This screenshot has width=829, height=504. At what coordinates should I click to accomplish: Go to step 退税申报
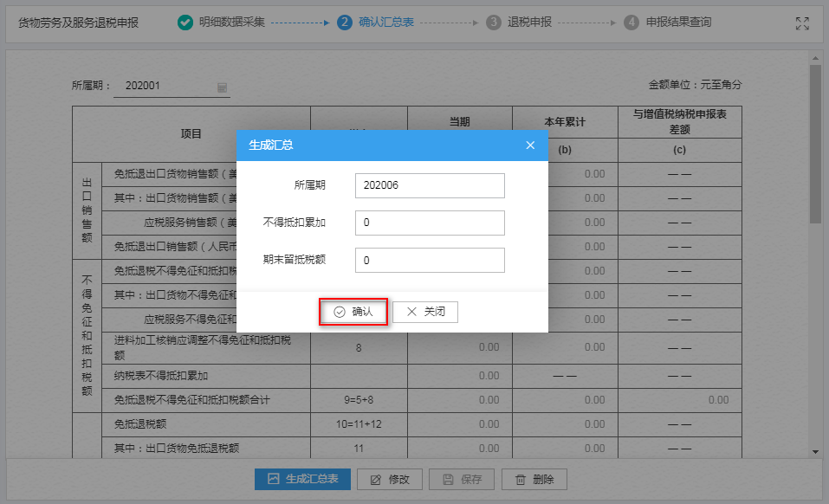click(x=529, y=23)
